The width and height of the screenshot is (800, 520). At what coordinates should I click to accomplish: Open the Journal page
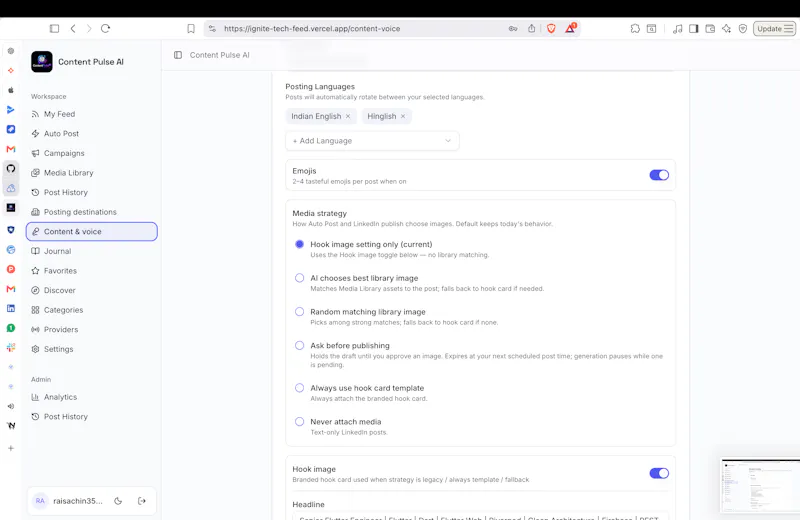(x=92, y=251)
